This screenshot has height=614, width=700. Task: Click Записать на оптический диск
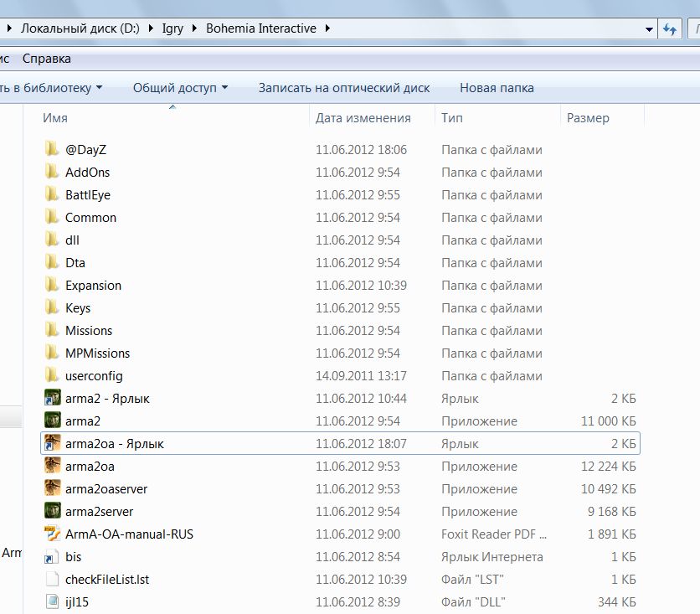[344, 87]
